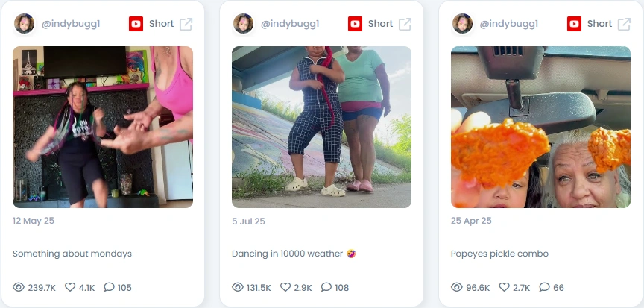Click the heart icon with 2.7K likes
Viewport: 644px width, 308px height.
(x=505, y=286)
